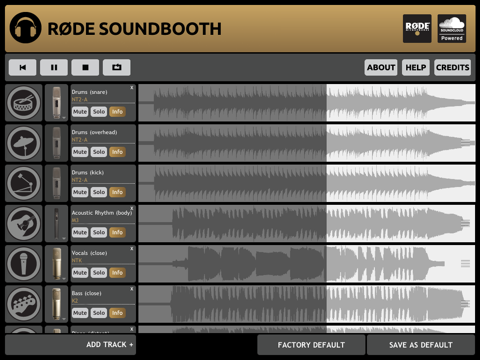Click the vocals microphone instrument icon
The height and width of the screenshot is (360, 480).
point(24,264)
